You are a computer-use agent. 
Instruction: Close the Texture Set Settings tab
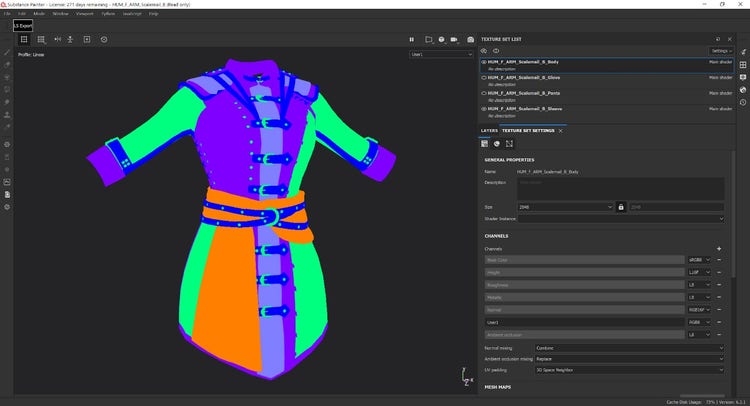click(561, 130)
